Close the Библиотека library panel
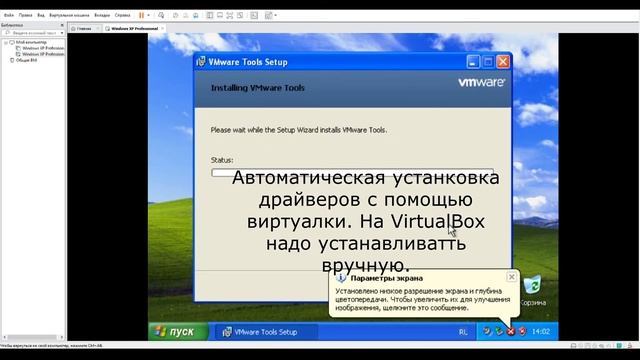The width and height of the screenshot is (640, 360). click(x=62, y=25)
